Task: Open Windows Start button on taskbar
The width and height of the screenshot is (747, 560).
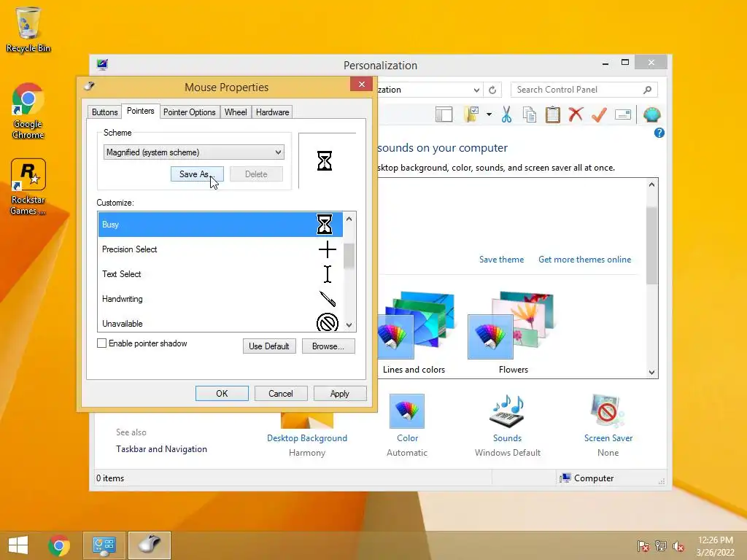Action: coord(18,545)
